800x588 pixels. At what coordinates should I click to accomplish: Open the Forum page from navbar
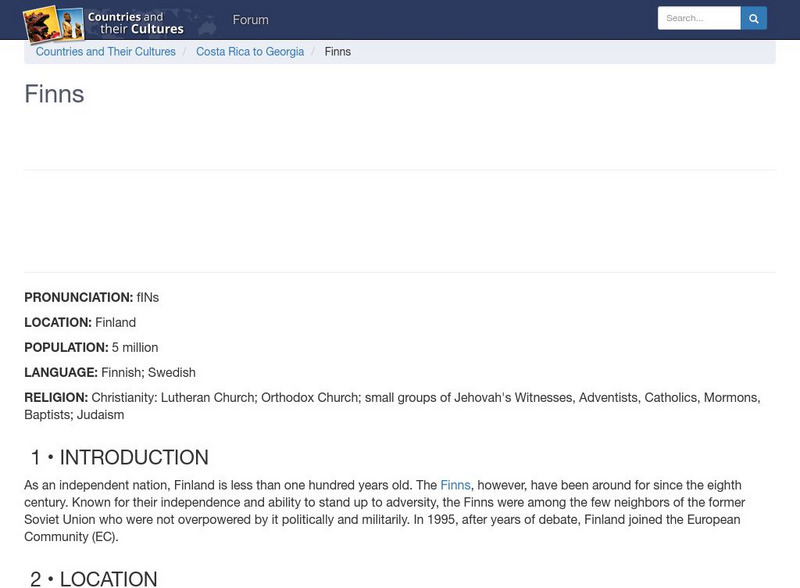[x=250, y=20]
